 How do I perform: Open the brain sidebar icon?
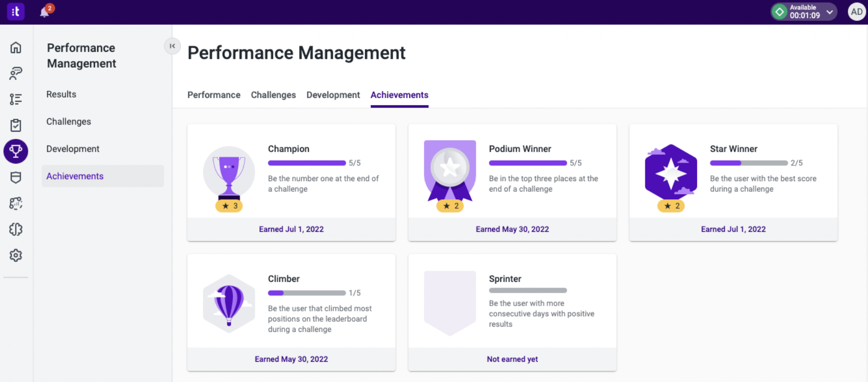16,229
